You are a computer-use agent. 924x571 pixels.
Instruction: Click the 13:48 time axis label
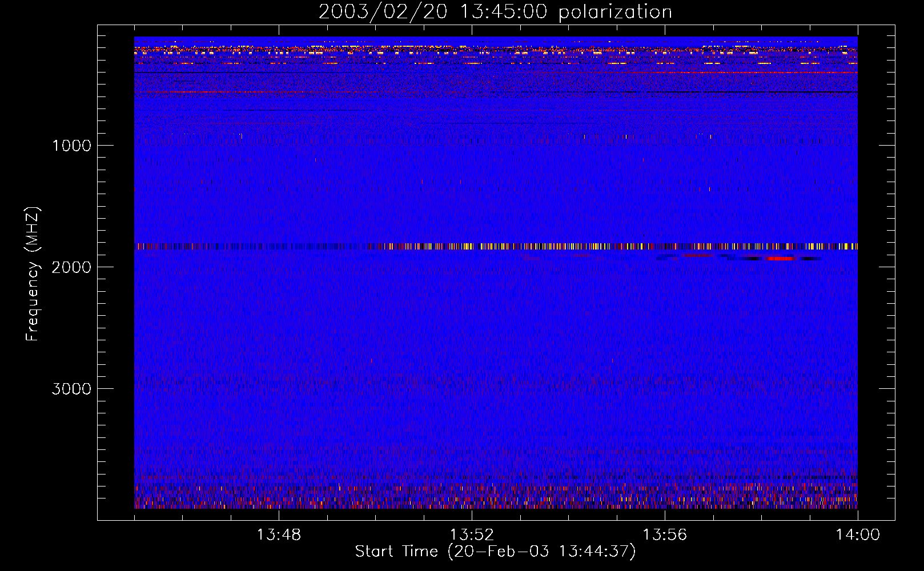[x=279, y=535]
